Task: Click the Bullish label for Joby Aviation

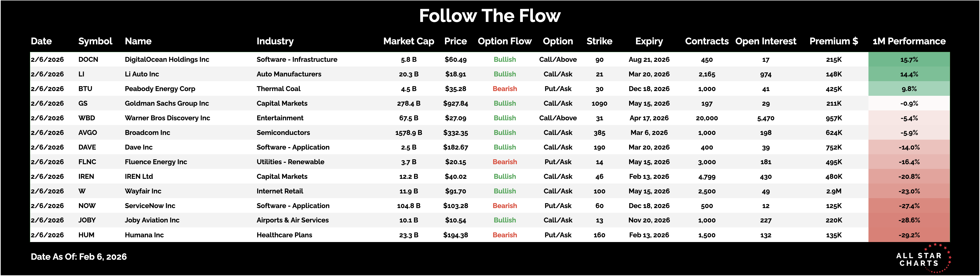Action: (x=504, y=220)
